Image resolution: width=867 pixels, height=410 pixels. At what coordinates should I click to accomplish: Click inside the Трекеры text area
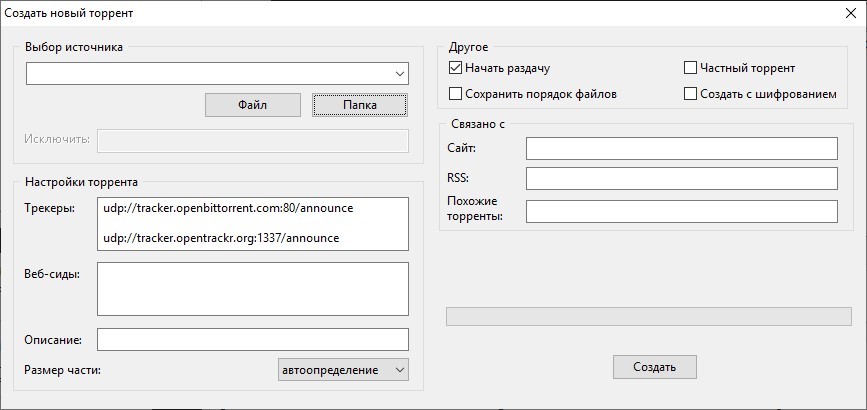click(253, 224)
